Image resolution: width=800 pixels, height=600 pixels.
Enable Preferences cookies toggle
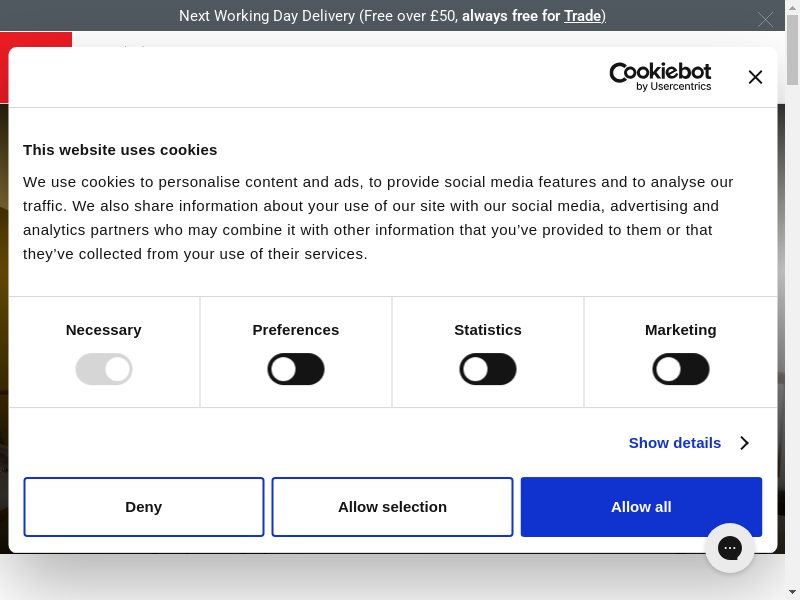click(x=296, y=369)
